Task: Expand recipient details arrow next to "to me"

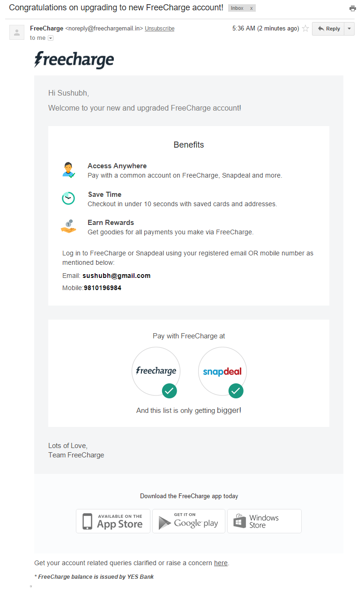Action: pos(51,38)
